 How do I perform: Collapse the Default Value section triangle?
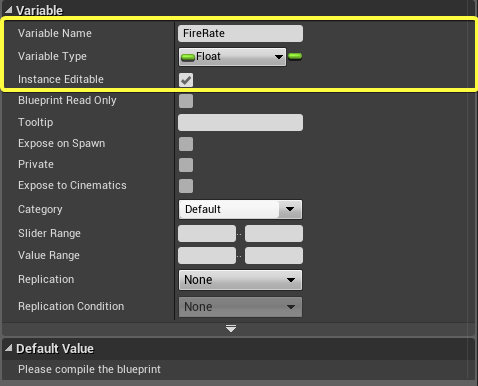click(x=9, y=348)
